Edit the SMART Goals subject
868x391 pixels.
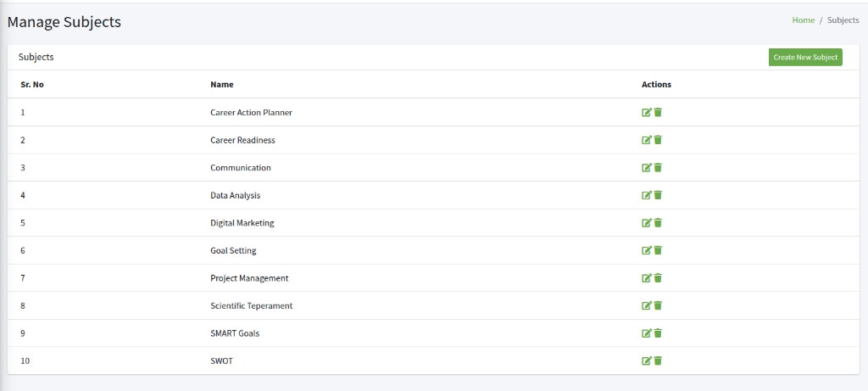[x=647, y=333]
